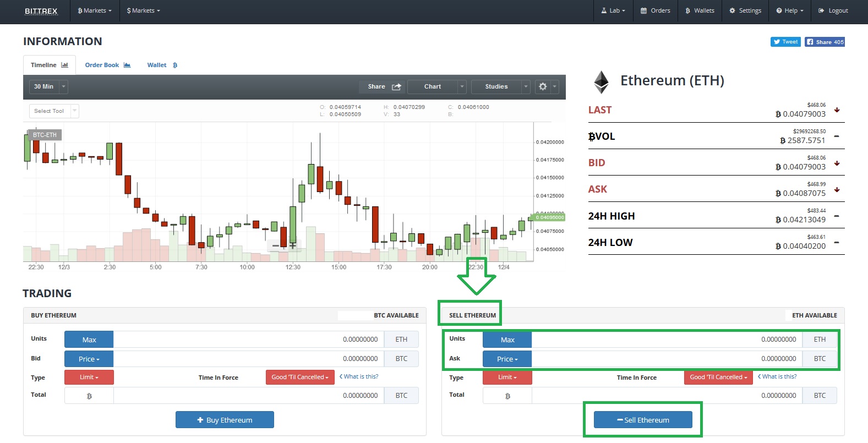The width and height of the screenshot is (868, 443).
Task: Click the red down arrow beside ASK price
Action: [837, 190]
